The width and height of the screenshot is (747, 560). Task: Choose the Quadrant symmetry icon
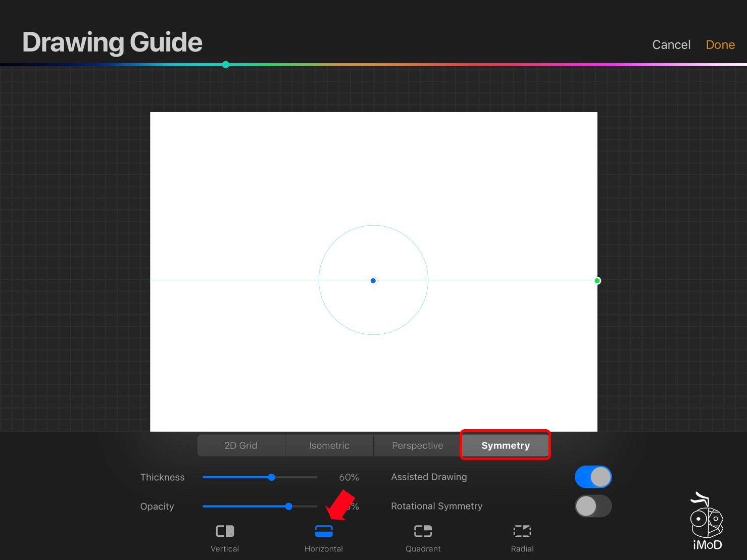(x=423, y=531)
